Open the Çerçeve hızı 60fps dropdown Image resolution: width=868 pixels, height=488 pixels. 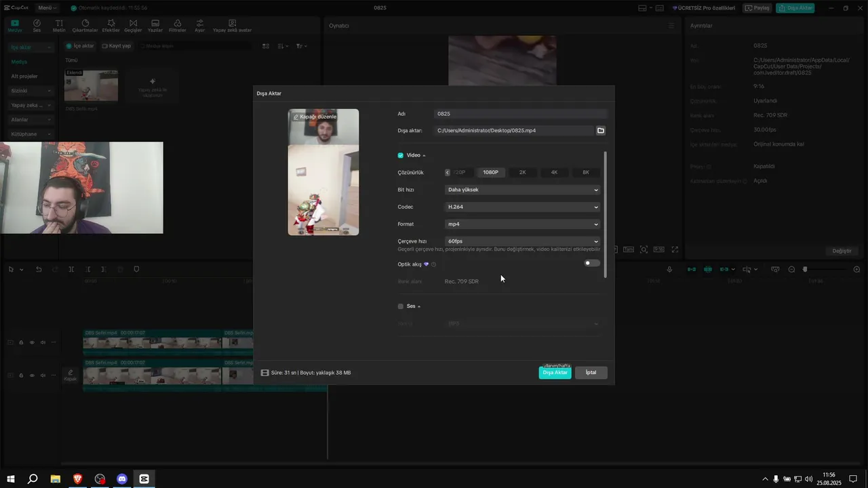coord(523,241)
